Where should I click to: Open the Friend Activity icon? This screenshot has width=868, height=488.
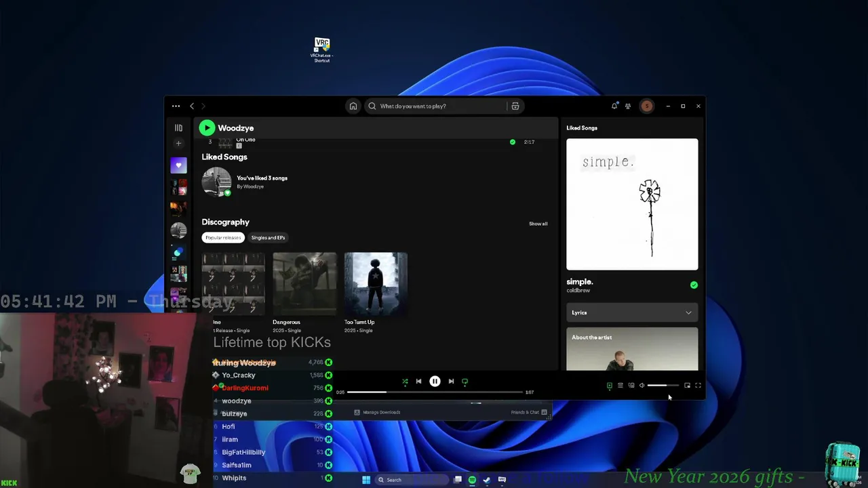point(628,106)
